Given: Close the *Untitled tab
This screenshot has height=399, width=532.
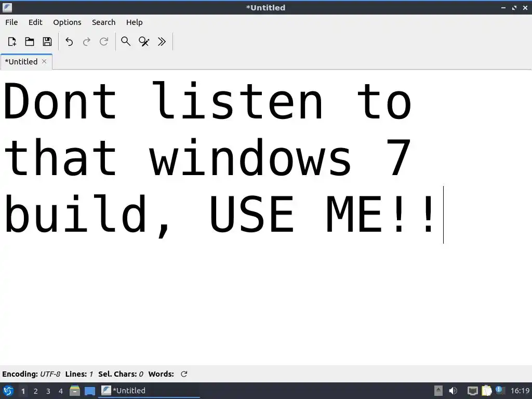Looking at the screenshot, I should coord(44,61).
